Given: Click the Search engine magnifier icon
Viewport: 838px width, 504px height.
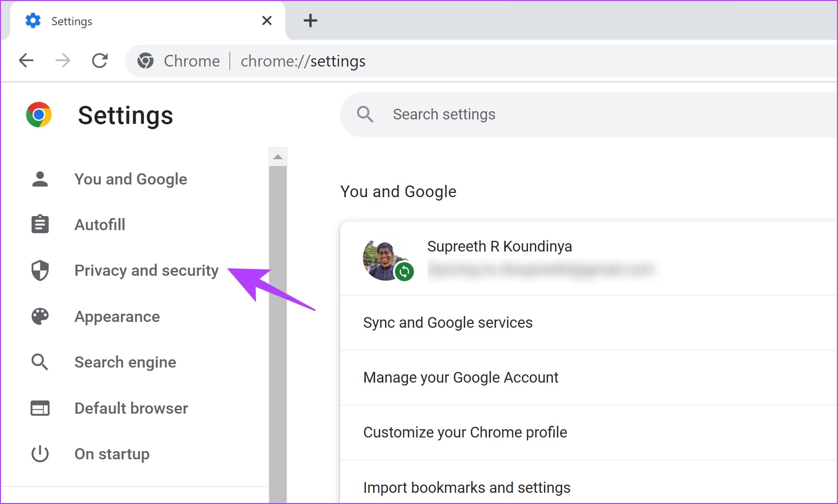Looking at the screenshot, I should (40, 362).
